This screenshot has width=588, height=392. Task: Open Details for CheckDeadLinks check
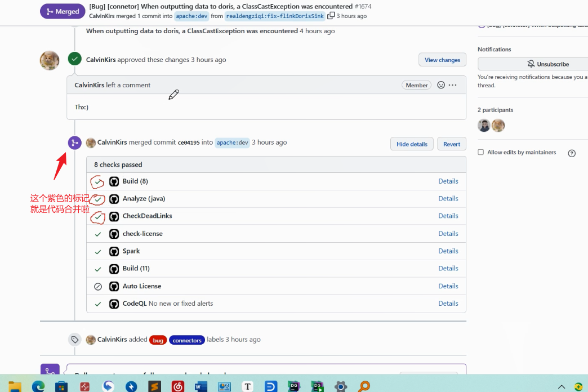click(448, 216)
